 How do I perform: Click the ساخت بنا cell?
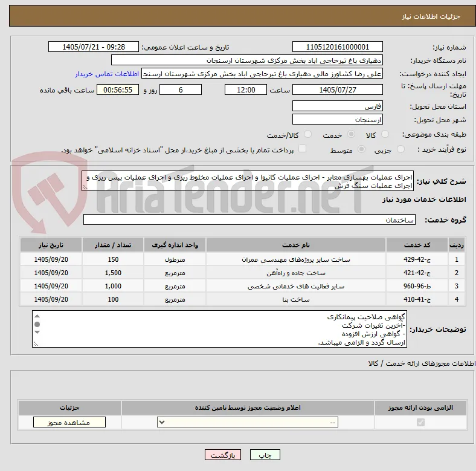click(x=296, y=300)
